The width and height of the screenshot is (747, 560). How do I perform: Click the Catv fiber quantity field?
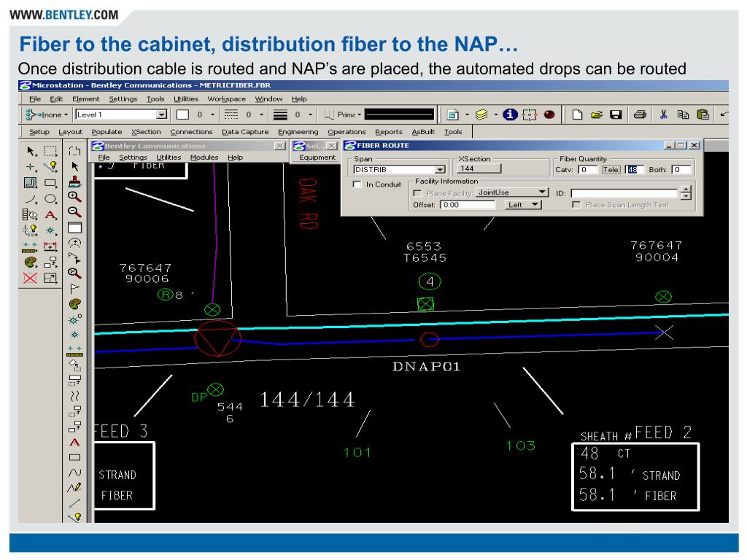click(587, 169)
